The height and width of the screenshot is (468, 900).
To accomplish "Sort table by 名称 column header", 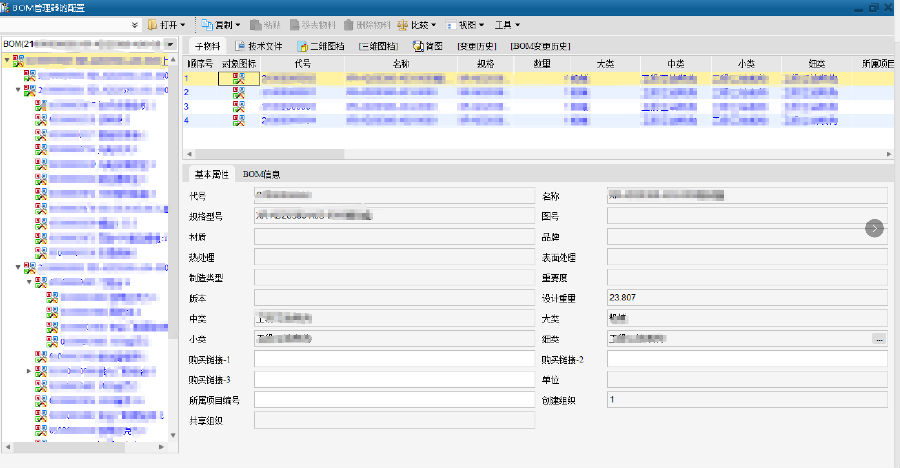I will tap(401, 63).
